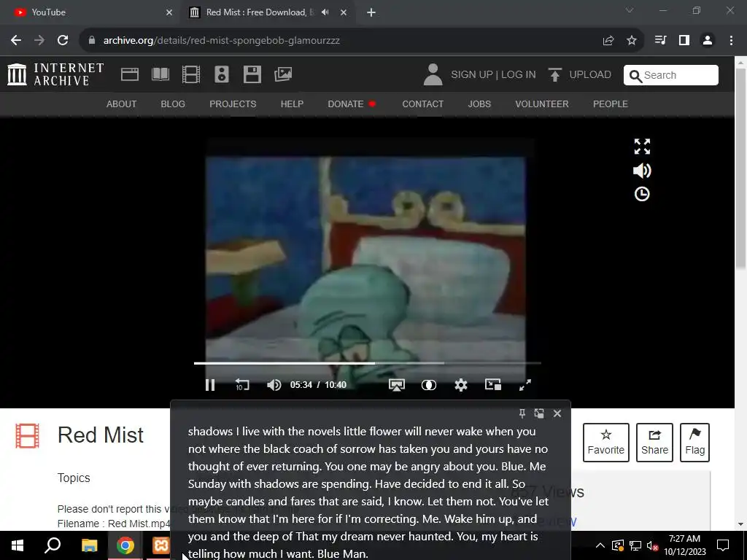Open the CONTACT menu item
Viewport: 747px width, 560px height.
[423, 104]
